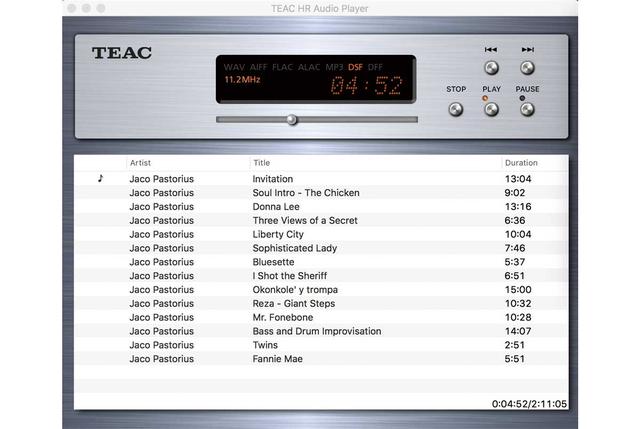Screen dimensions: 640x429
Task: Click the 11.2MHz sample rate readout
Action: coord(242,80)
